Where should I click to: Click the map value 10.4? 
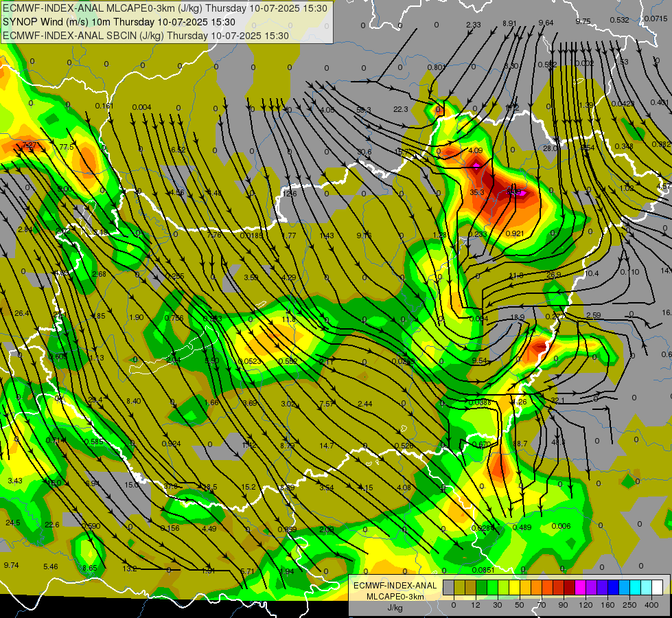(592, 273)
